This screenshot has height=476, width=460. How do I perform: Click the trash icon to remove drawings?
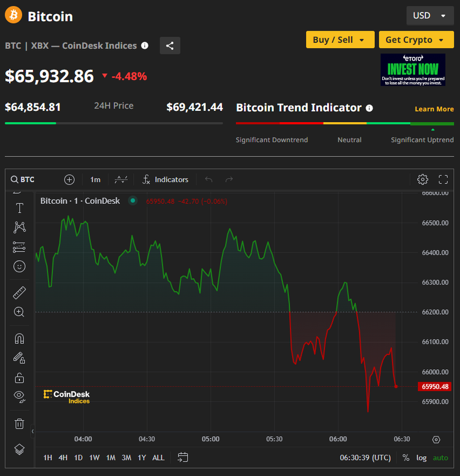click(x=19, y=423)
